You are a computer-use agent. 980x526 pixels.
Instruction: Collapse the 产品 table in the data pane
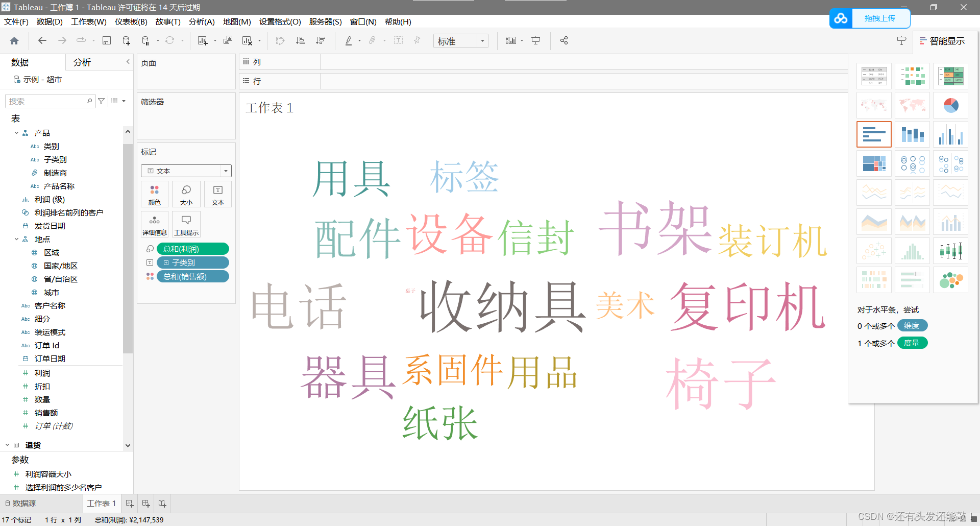pyautogui.click(x=16, y=133)
